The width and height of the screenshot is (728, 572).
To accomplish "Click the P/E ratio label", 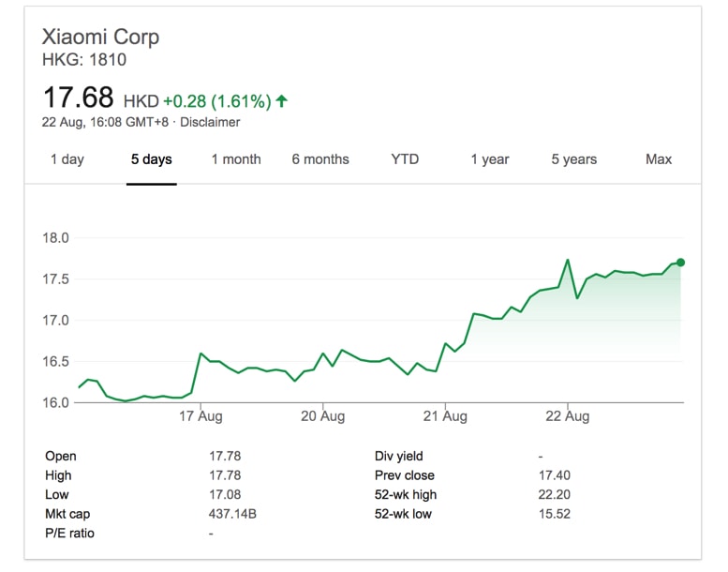I will [69, 533].
